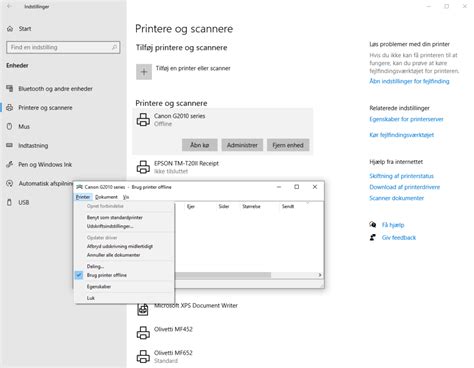Click the Olivetti MF452 printer icon
This screenshot has width=474, height=368.
click(143, 333)
